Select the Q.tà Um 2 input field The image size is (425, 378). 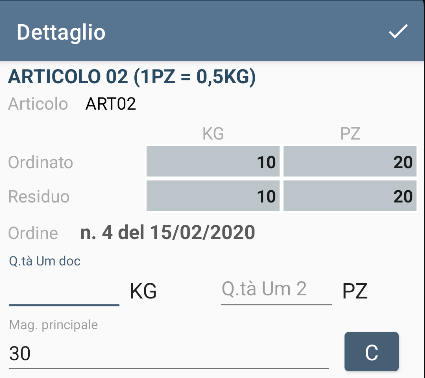pos(276,290)
